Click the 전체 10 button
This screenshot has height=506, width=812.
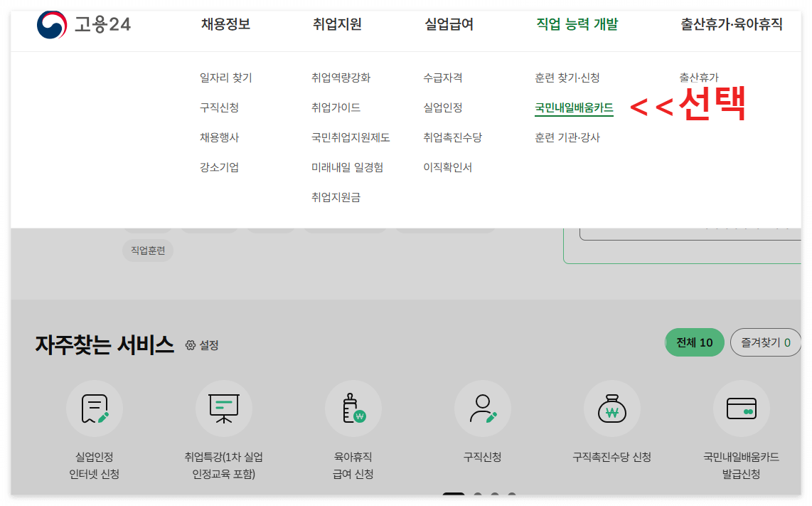click(695, 342)
